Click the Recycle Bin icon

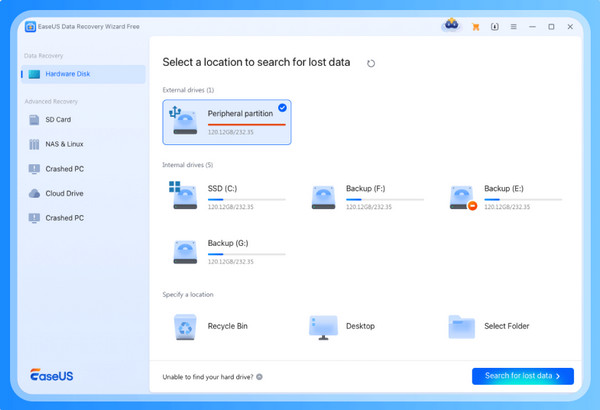(x=185, y=327)
